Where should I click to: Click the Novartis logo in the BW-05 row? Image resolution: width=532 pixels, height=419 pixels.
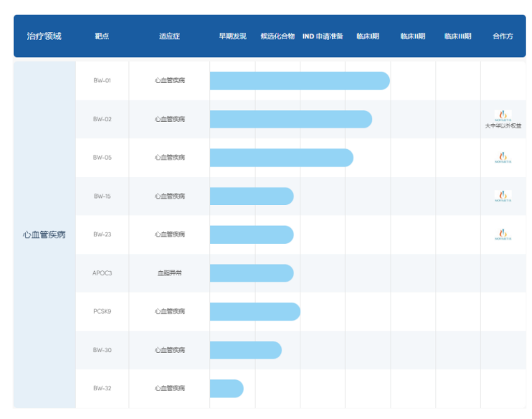[x=503, y=158]
